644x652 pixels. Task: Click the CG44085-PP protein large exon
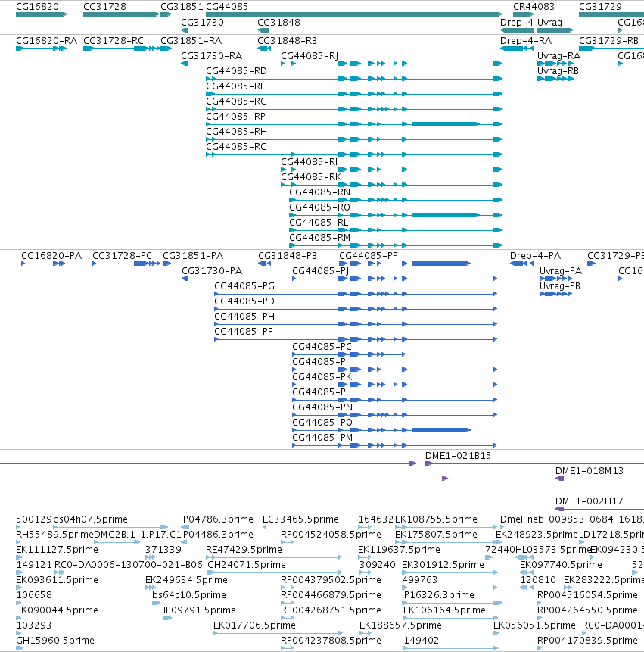(441, 264)
